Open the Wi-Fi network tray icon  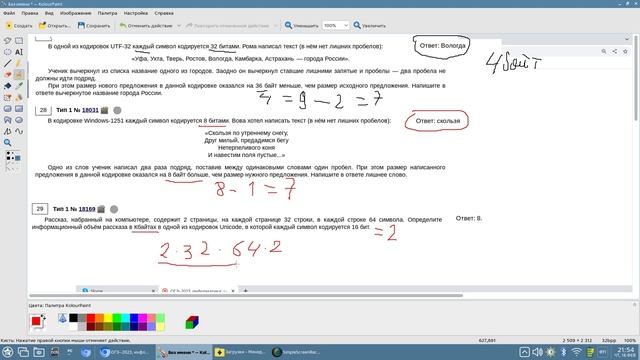coord(576,352)
